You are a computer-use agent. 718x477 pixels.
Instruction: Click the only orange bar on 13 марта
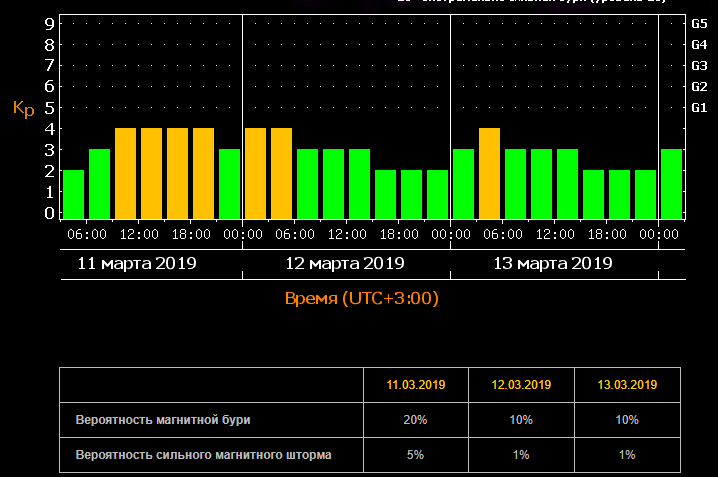[489, 172]
